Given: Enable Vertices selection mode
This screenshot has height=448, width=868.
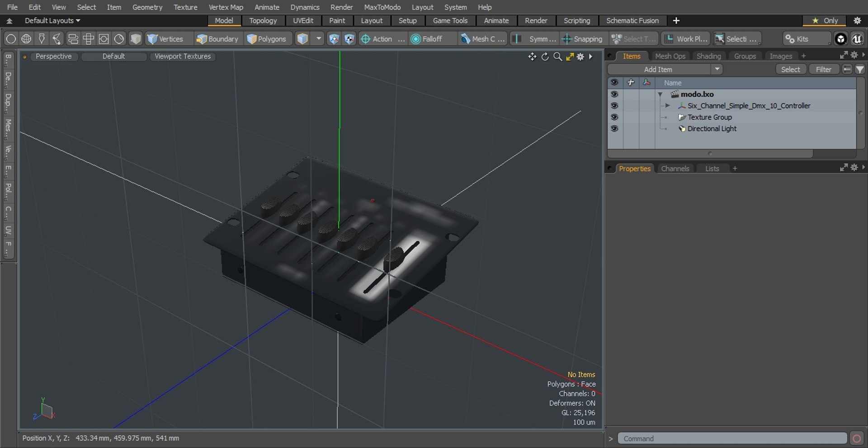Looking at the screenshot, I should point(165,39).
